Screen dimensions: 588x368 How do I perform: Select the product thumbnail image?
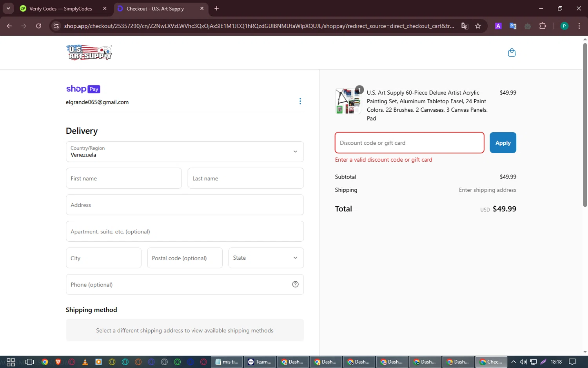(348, 101)
